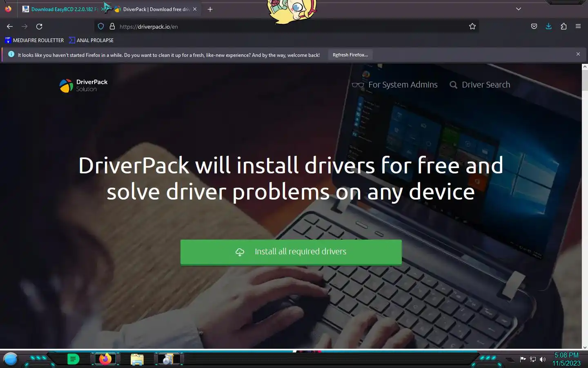This screenshot has height=368, width=588.
Task: Bookmark this page with the star
Action: (x=472, y=27)
